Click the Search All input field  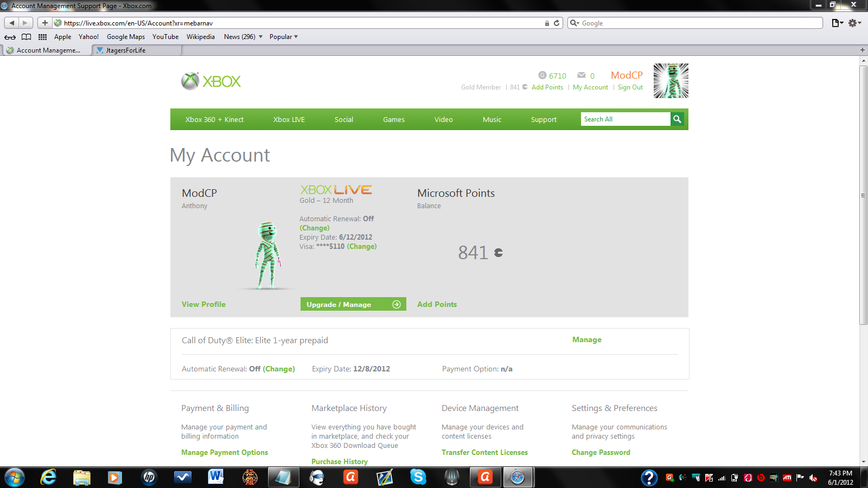626,119
